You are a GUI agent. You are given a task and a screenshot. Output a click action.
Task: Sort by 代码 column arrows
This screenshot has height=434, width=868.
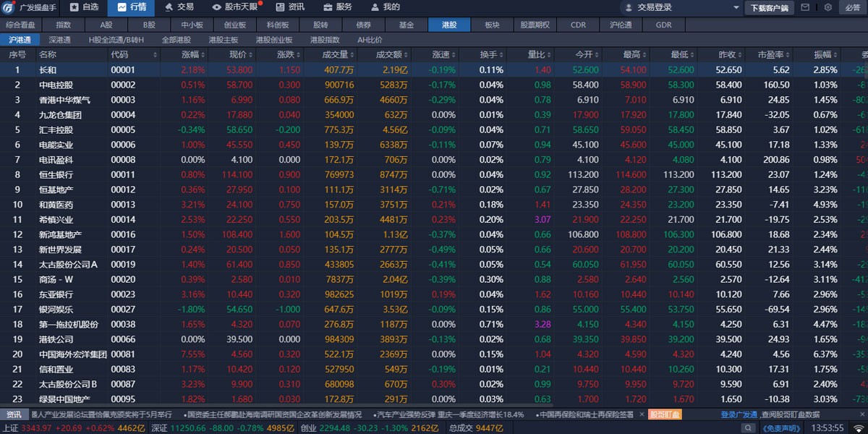point(155,55)
